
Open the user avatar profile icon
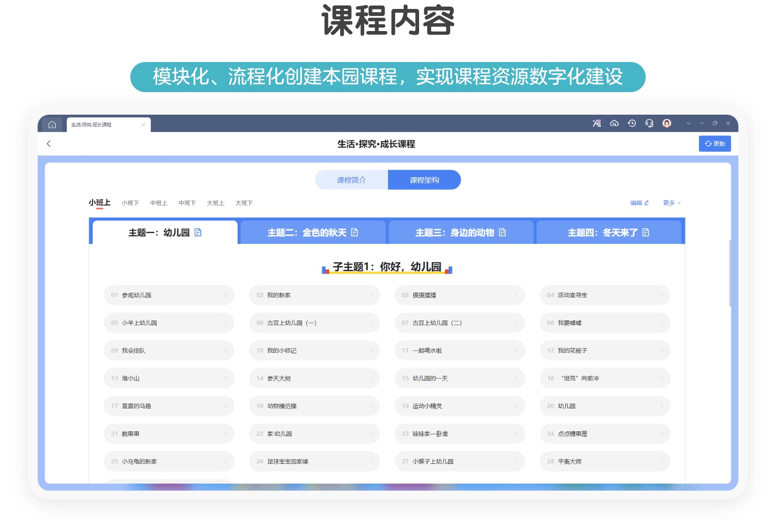[666, 123]
